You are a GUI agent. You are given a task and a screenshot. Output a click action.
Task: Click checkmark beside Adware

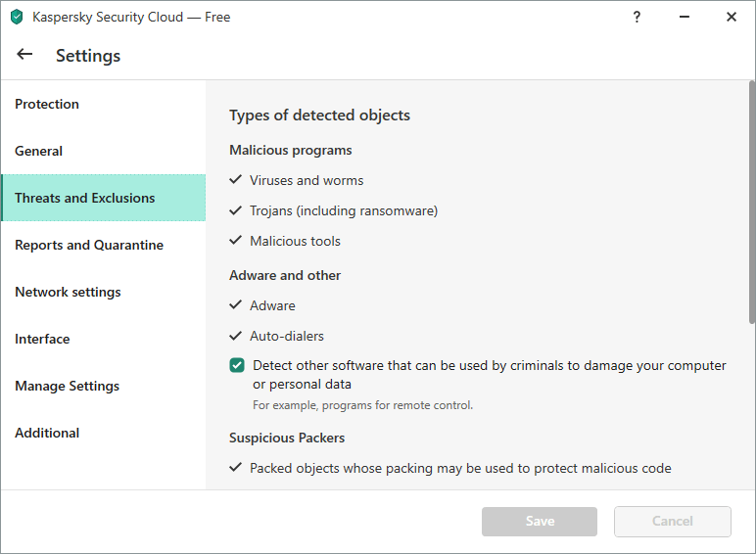click(235, 305)
